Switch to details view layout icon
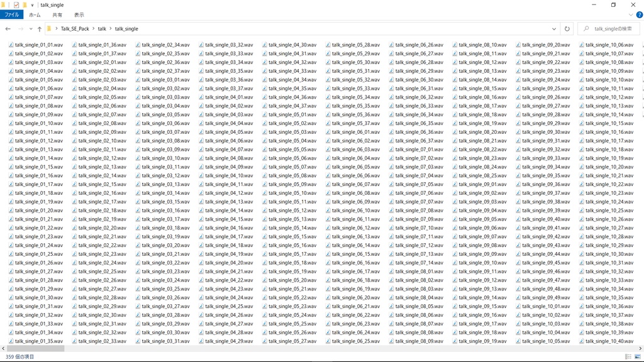This screenshot has height=362, width=644. (628, 357)
